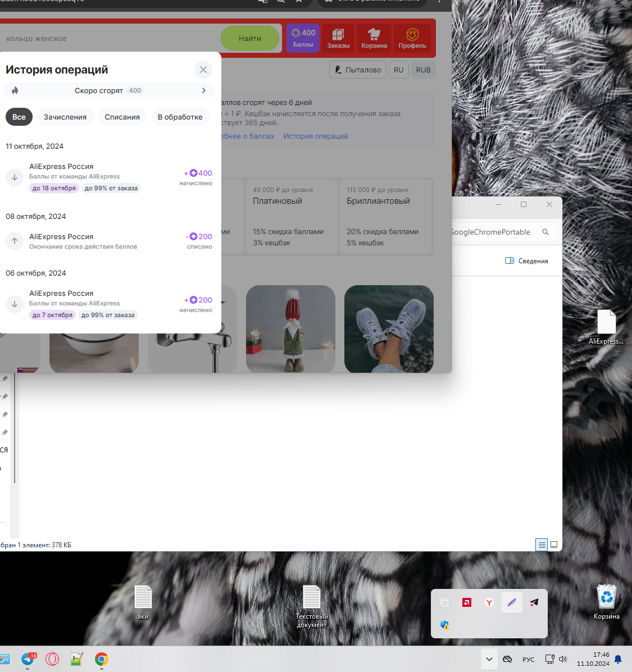Image resolution: width=632 pixels, height=672 pixels.
Task: Click the Yandex icon in the tray popup
Action: (x=489, y=602)
